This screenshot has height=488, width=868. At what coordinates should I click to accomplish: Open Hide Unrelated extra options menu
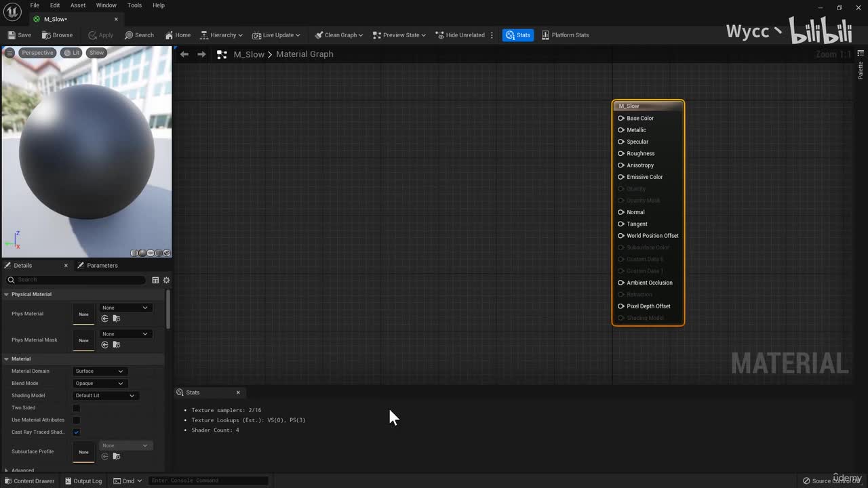(x=492, y=35)
